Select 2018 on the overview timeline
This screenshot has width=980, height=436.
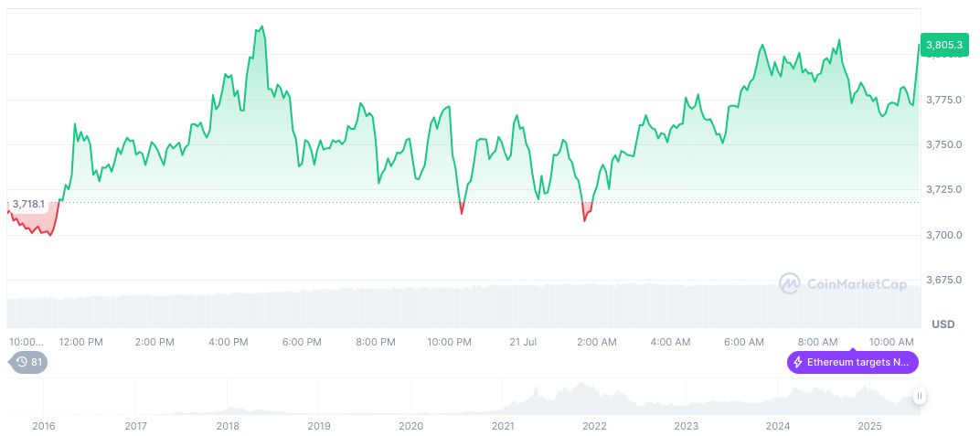228,426
